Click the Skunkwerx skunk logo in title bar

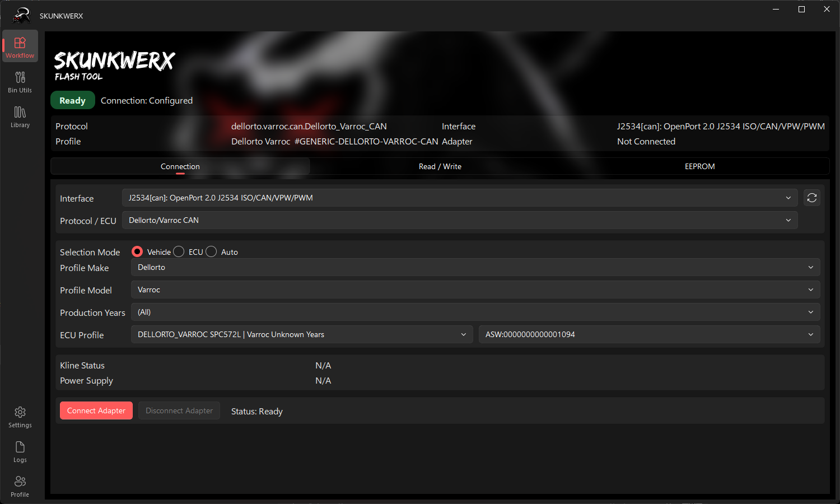(x=21, y=16)
